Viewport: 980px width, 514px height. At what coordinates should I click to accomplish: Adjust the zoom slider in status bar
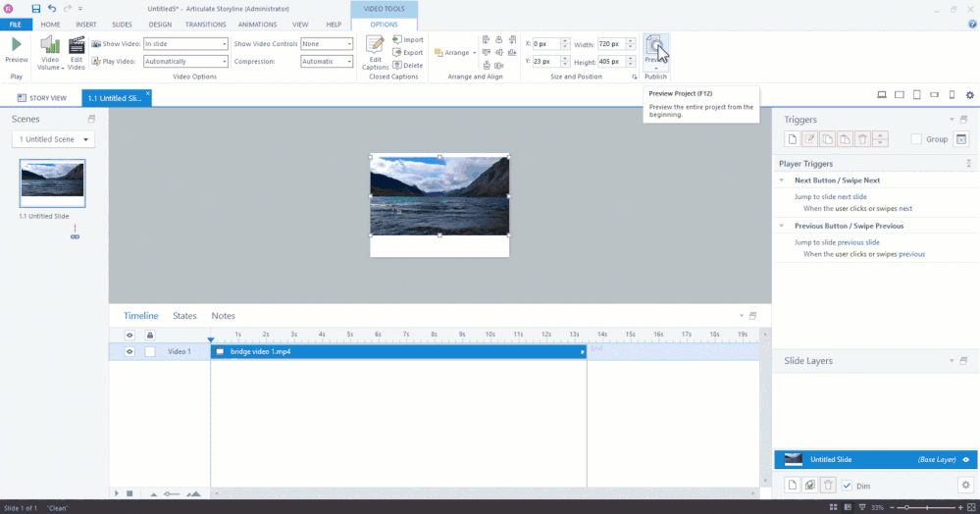click(905, 507)
